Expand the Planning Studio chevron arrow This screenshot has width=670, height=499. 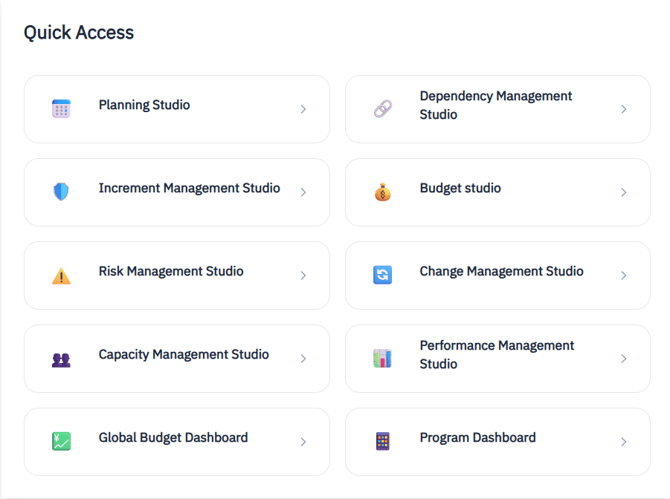click(x=303, y=109)
